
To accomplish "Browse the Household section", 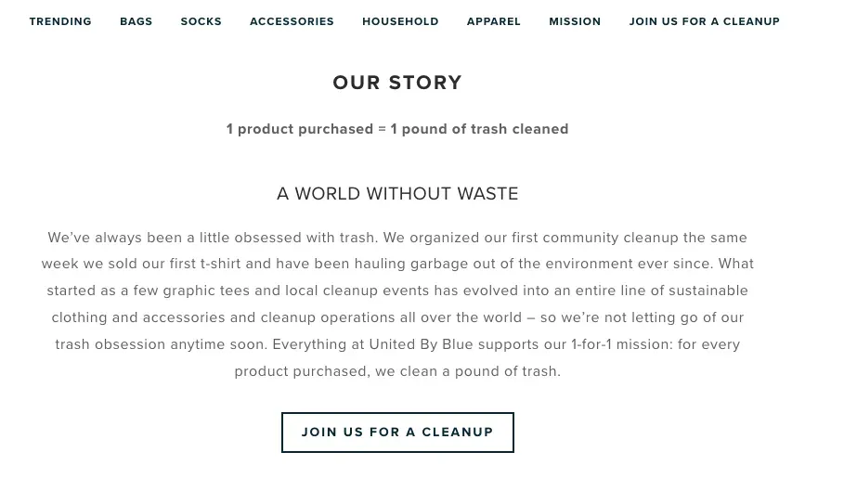I will click(x=400, y=21).
